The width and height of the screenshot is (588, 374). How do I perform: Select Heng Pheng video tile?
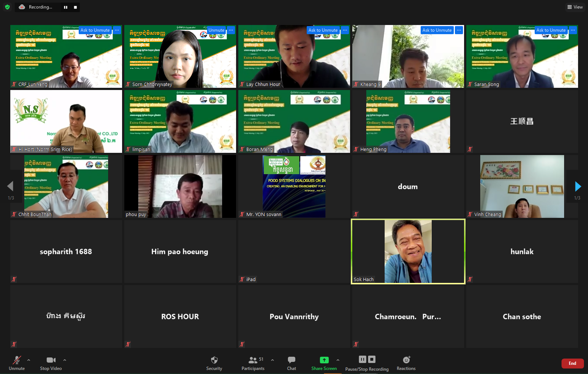point(408,121)
